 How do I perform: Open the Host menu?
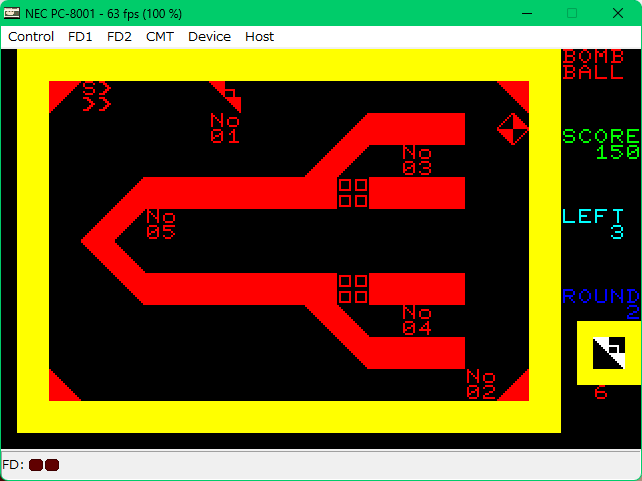(x=259, y=36)
